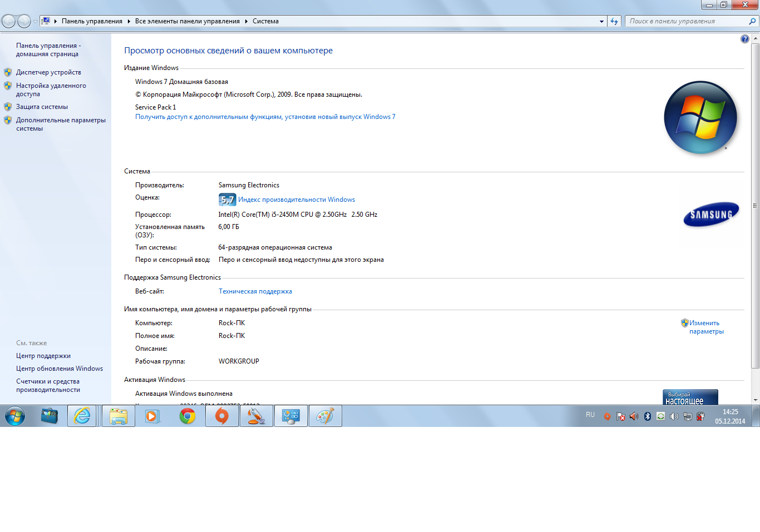Click the RU language indicator
760x532 pixels.
pyautogui.click(x=590, y=415)
